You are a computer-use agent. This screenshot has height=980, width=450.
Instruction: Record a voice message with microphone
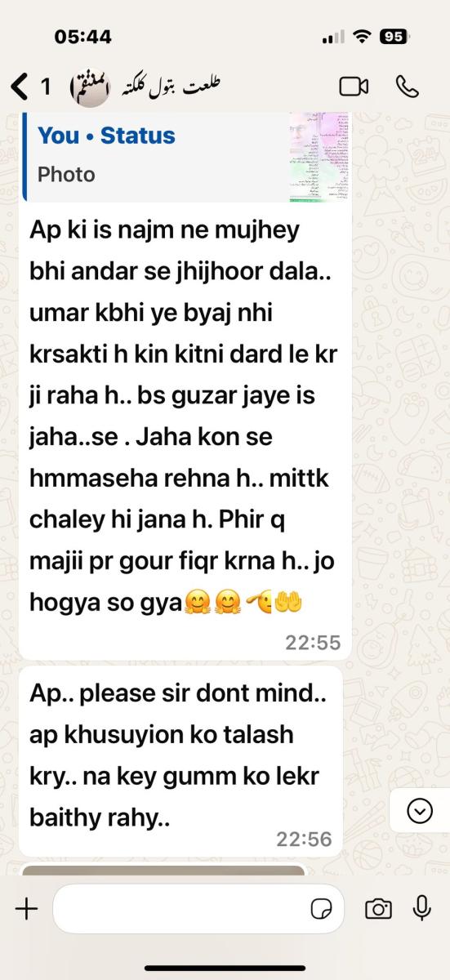coord(422,907)
